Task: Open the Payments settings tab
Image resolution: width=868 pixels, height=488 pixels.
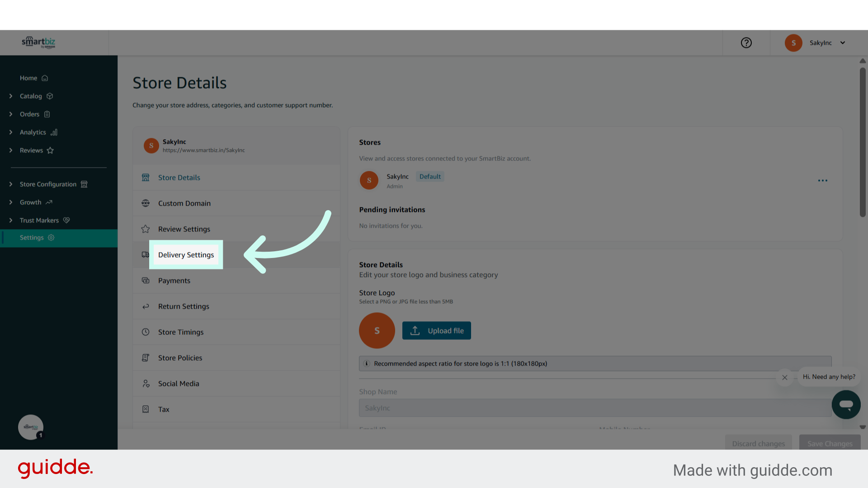Action: (x=175, y=280)
